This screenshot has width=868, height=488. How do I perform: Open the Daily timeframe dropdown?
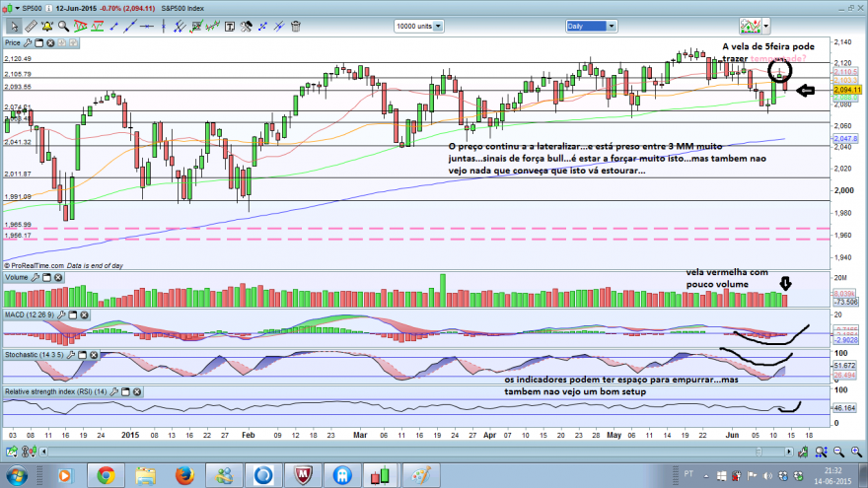591,26
